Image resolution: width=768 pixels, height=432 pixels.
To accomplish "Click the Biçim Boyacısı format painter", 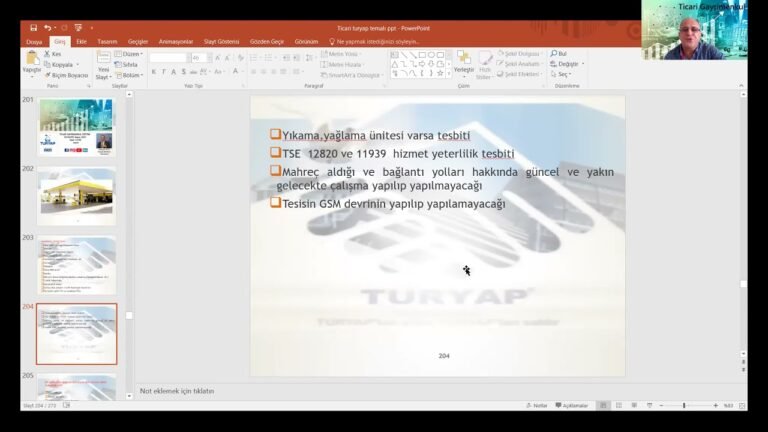I will [66, 75].
